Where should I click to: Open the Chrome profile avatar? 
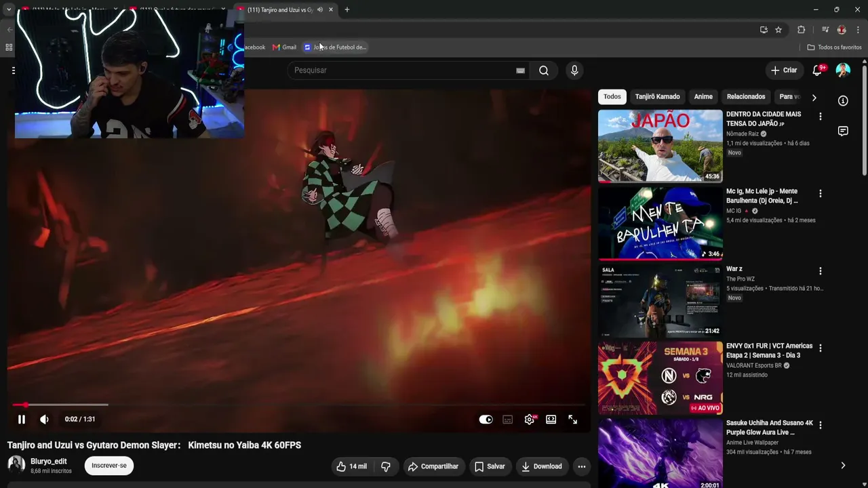point(842,30)
